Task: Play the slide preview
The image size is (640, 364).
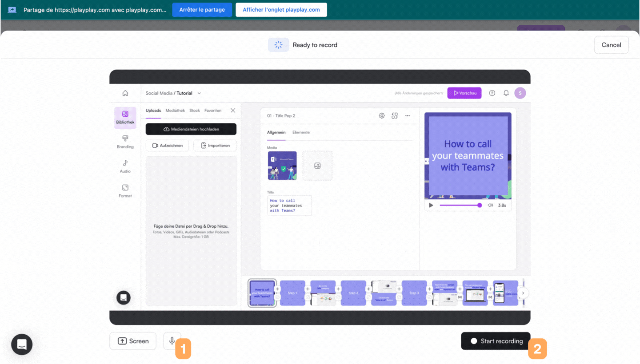Action: click(x=431, y=205)
